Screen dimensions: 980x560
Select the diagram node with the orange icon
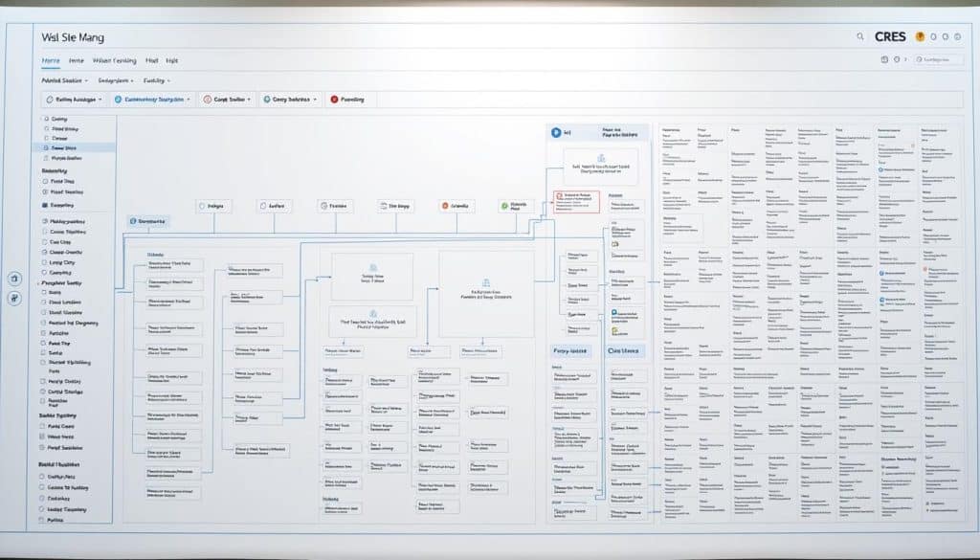(456, 206)
